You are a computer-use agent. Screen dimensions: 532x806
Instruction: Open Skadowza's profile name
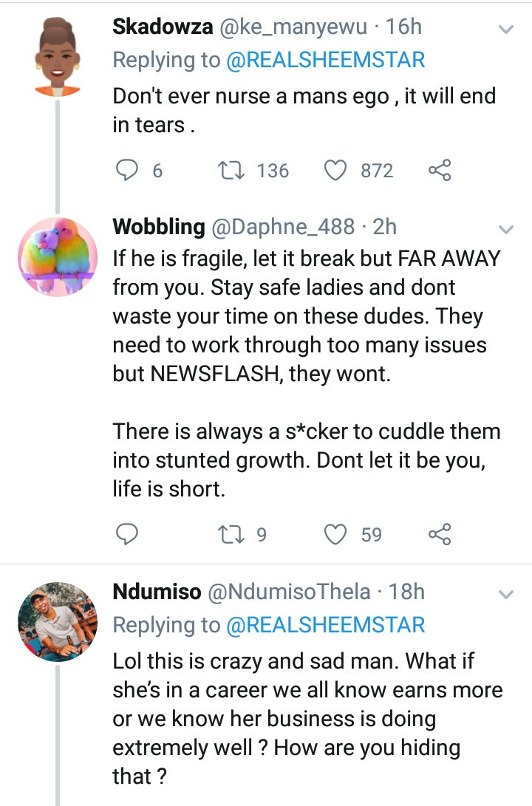pos(163,27)
